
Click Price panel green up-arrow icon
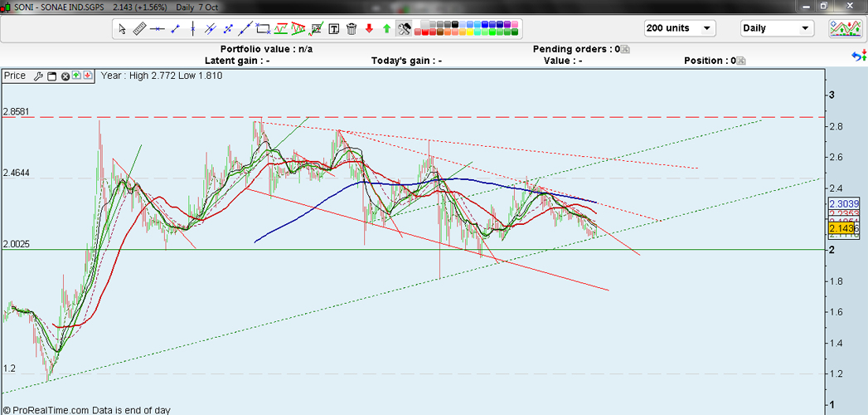pos(76,76)
